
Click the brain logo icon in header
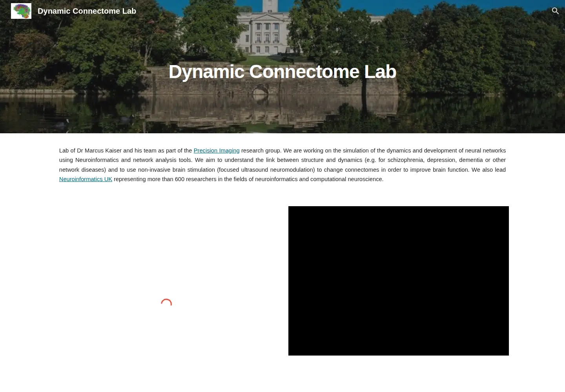21,11
